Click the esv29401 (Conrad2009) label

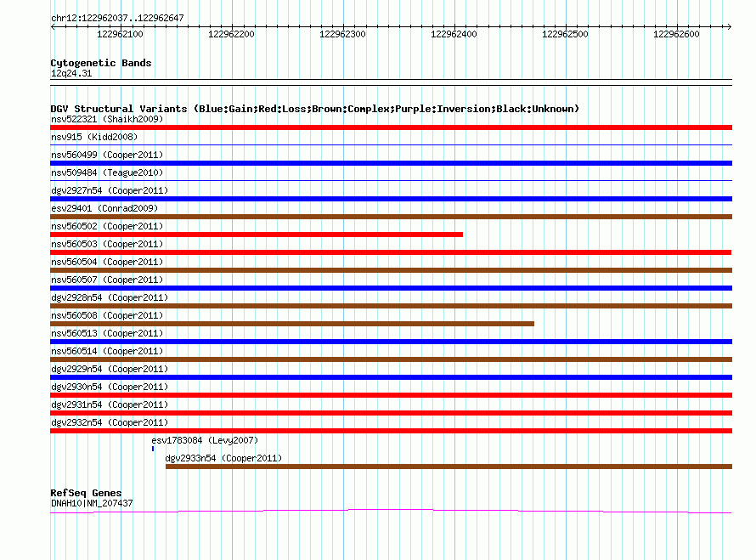click(x=104, y=208)
